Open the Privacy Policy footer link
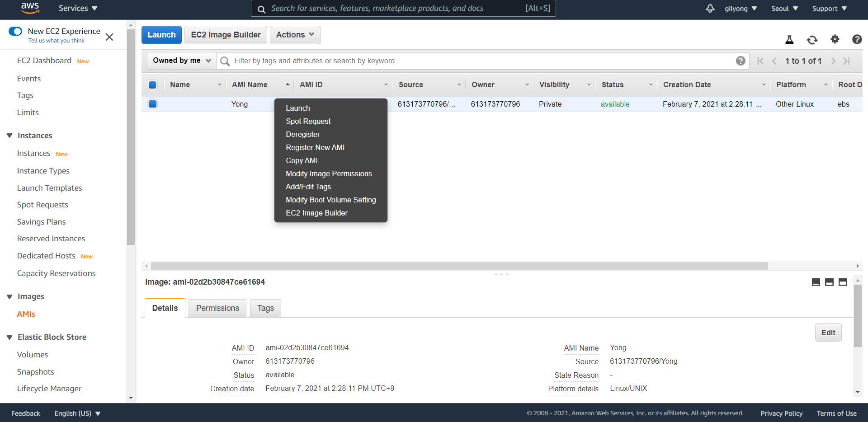 click(x=781, y=413)
